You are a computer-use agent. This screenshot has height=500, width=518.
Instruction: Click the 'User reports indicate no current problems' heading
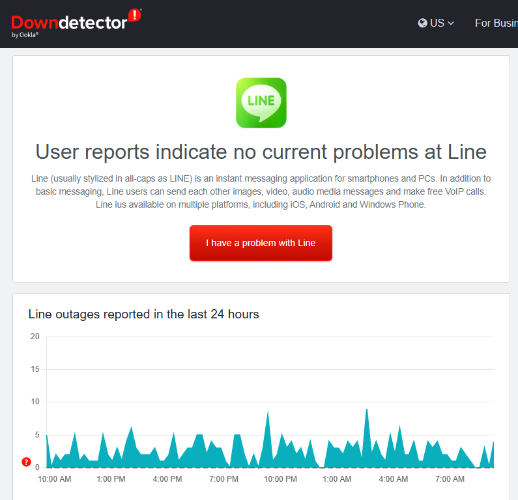(261, 152)
